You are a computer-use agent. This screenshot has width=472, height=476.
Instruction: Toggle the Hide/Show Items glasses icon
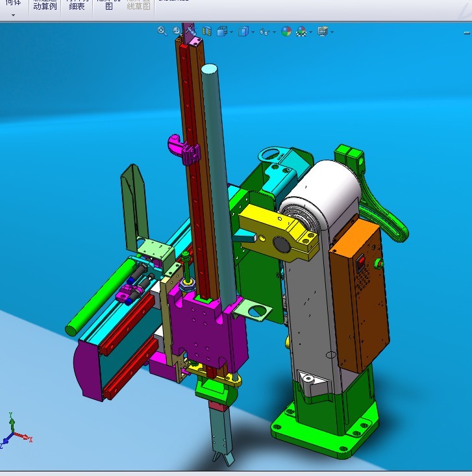click(x=264, y=31)
